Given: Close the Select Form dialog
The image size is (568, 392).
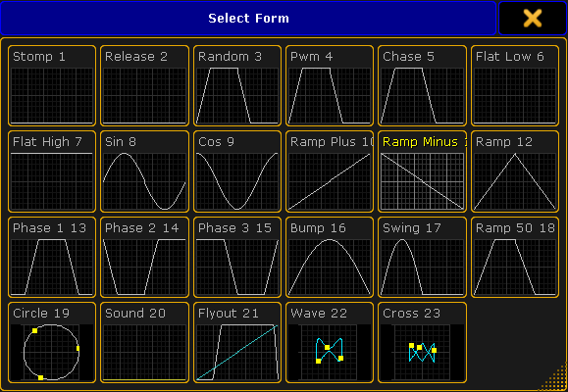Looking at the screenshot, I should [x=532, y=18].
